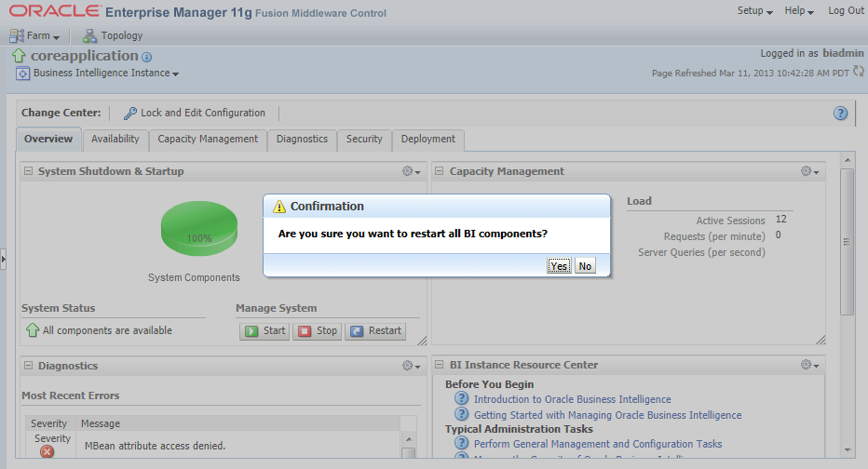Viewport: 868px width, 469px height.
Task: Click the coreapplication green arrow icon
Action: [x=19, y=56]
